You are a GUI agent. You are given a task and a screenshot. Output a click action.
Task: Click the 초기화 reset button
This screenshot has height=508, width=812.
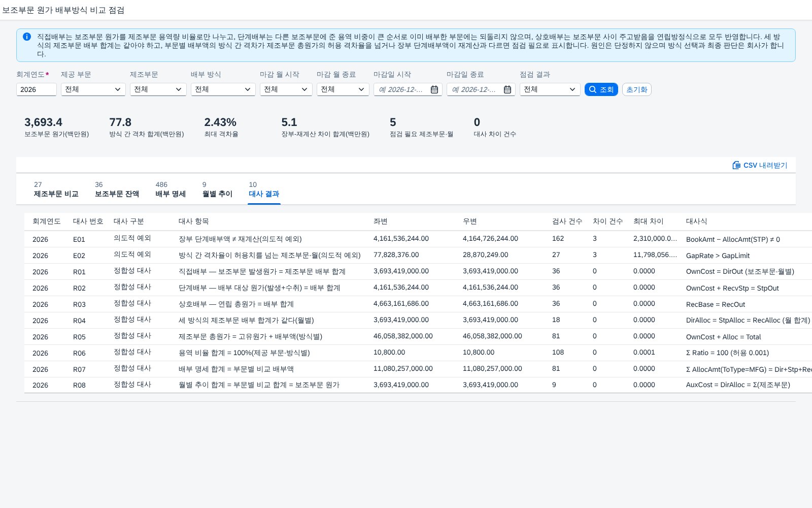pos(637,89)
